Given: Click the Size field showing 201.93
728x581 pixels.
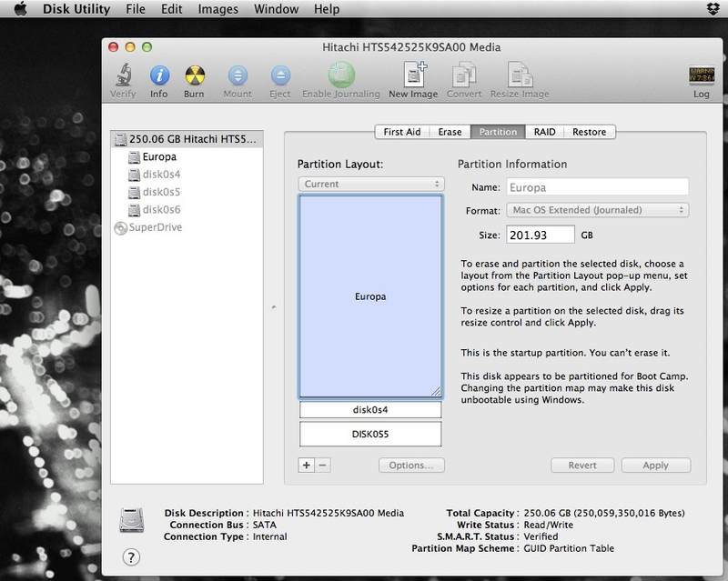Looking at the screenshot, I should pos(540,235).
